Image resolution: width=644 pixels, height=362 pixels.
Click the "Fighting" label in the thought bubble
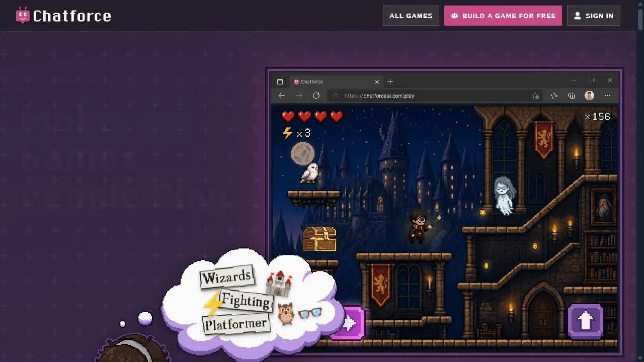tap(246, 301)
